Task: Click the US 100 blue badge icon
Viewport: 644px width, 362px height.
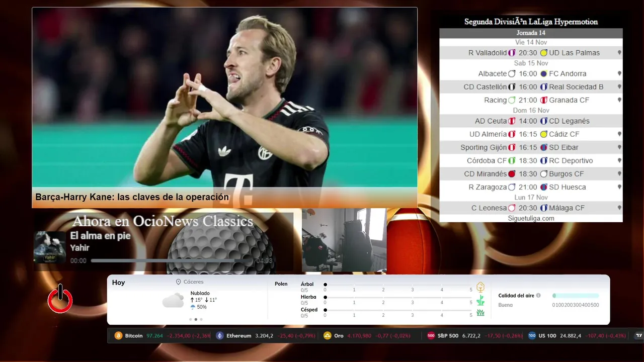Action: coord(532,336)
